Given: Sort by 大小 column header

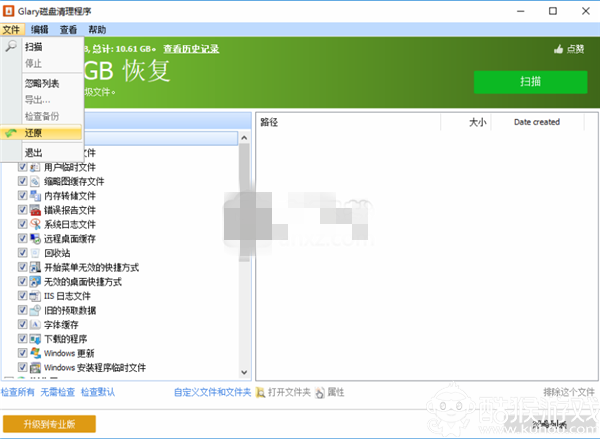Looking at the screenshot, I should click(466, 122).
